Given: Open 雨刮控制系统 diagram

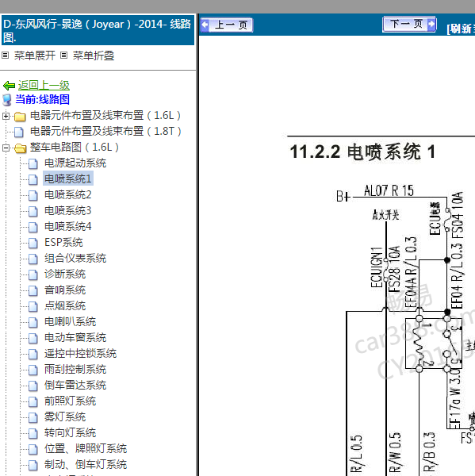Looking at the screenshot, I should [75, 370].
